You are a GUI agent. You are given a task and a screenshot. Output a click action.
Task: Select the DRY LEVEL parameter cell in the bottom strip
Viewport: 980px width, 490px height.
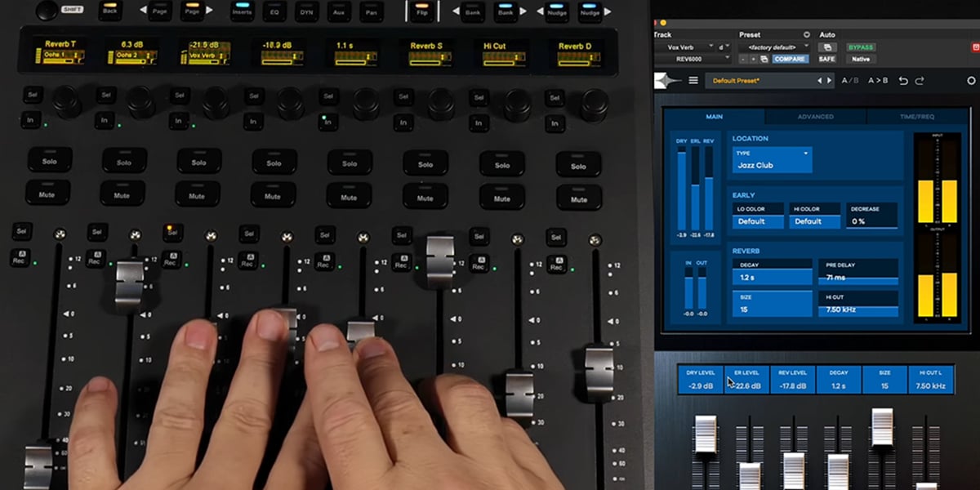point(700,377)
